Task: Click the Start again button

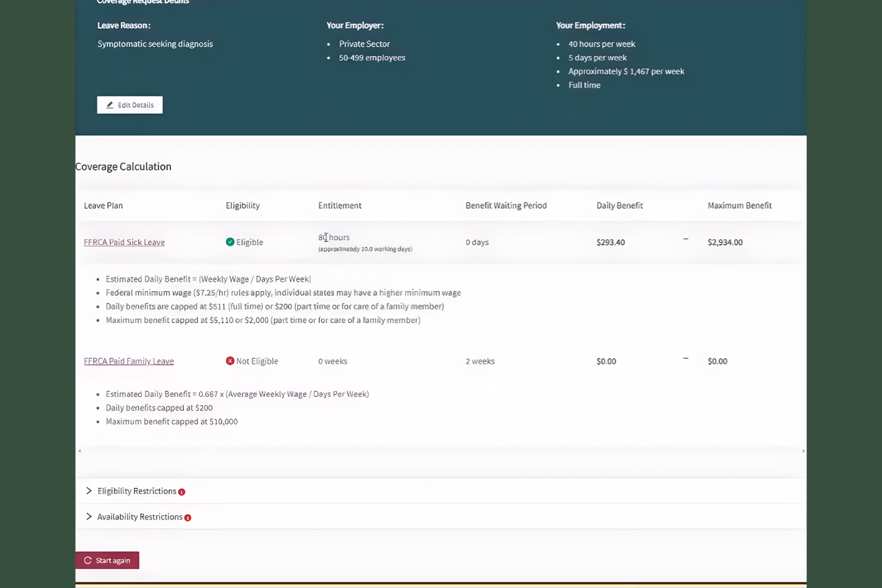Action: point(107,560)
